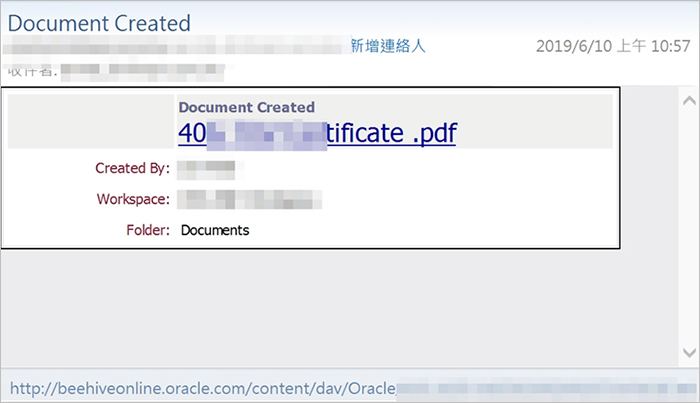
Task: Click the Folder label
Action: coord(147,230)
